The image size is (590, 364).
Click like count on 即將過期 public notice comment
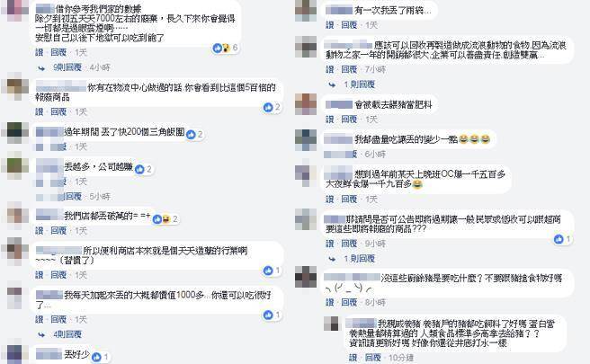pos(568,239)
